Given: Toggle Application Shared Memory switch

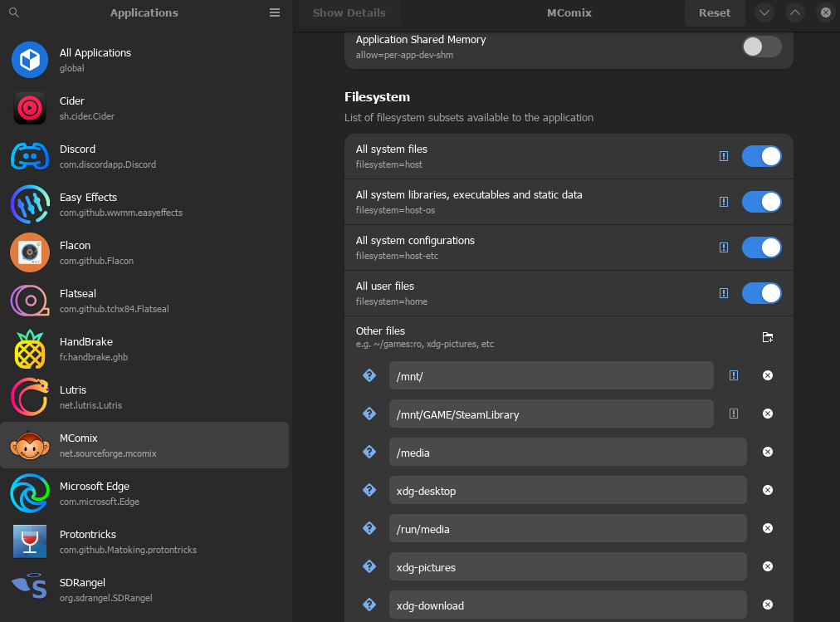Looking at the screenshot, I should [x=761, y=47].
